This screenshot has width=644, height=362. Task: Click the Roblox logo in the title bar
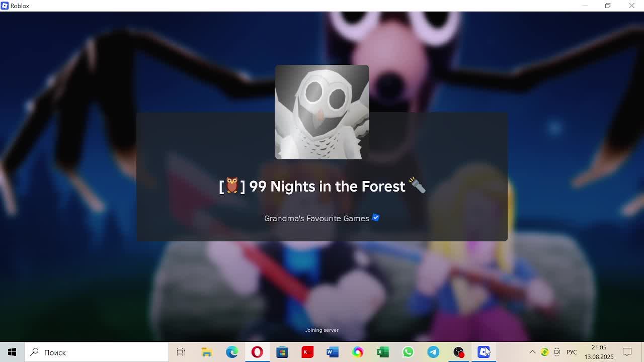tap(5, 6)
